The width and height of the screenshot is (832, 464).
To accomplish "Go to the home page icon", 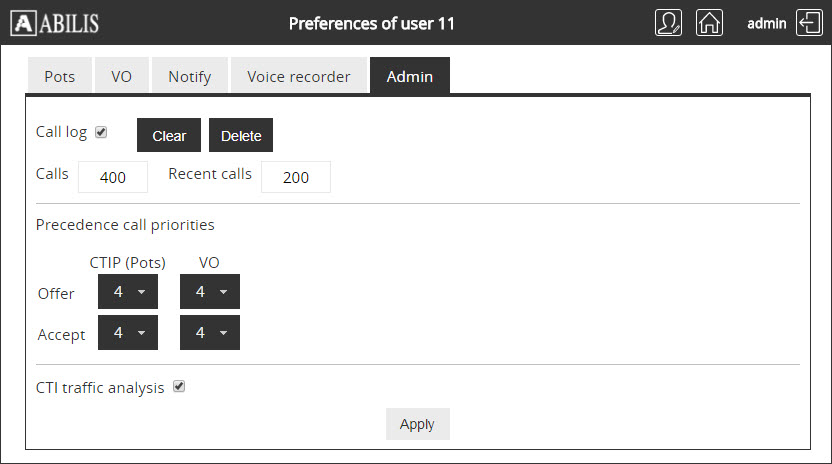I will pos(709,23).
